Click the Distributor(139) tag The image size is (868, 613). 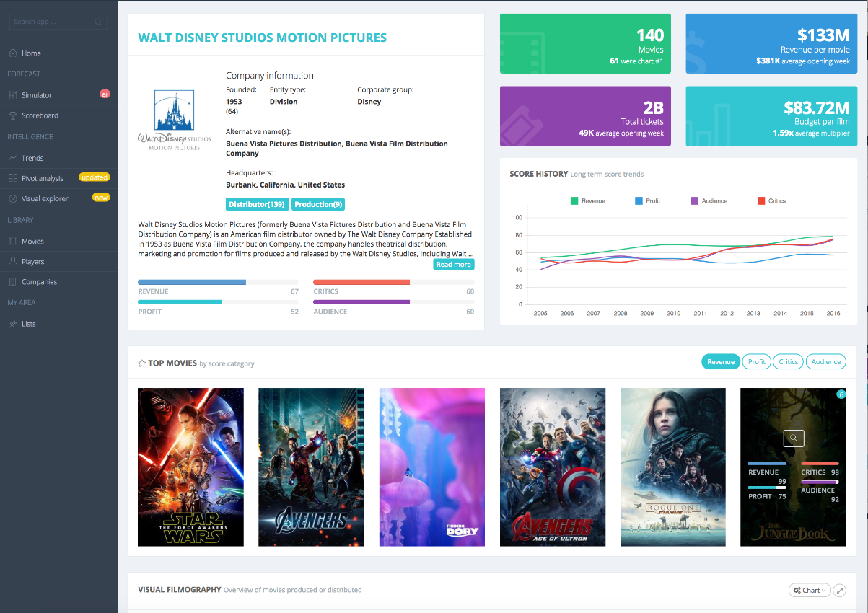(x=258, y=204)
